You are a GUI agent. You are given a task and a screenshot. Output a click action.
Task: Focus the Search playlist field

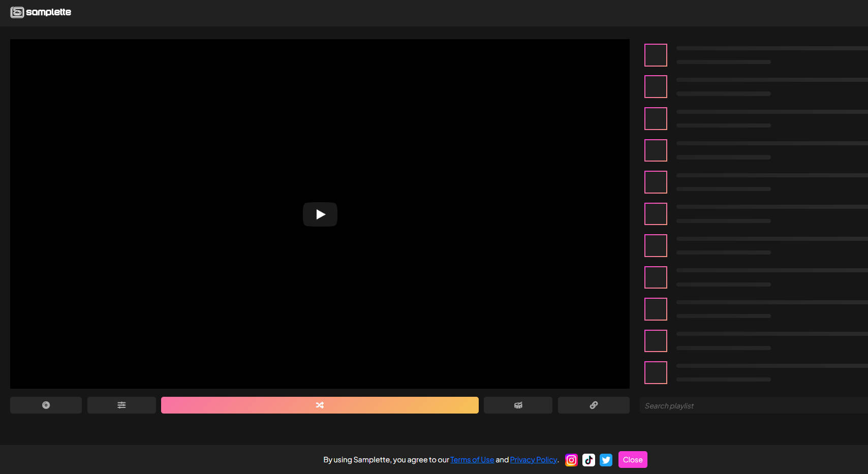click(754, 405)
